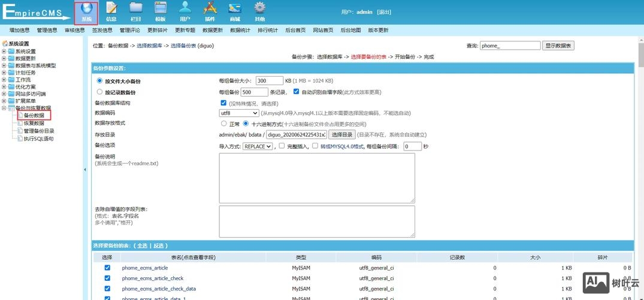The height and width of the screenshot is (300, 644).
Task: Click the house icon beside root 系统设置
Action: 5,44
